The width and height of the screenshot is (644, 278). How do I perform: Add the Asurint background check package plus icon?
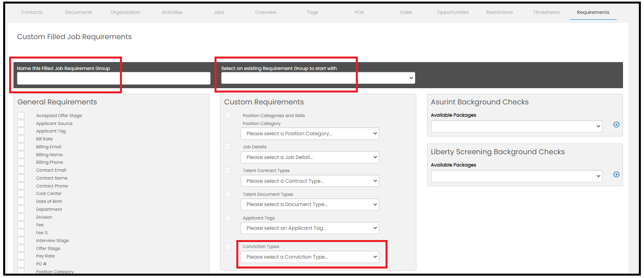tap(616, 125)
